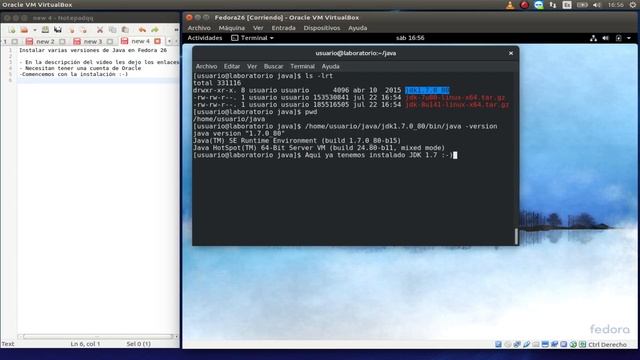Close the new 3 tab with its button
640x360 pixels.
pyautogui.click(x=110, y=42)
